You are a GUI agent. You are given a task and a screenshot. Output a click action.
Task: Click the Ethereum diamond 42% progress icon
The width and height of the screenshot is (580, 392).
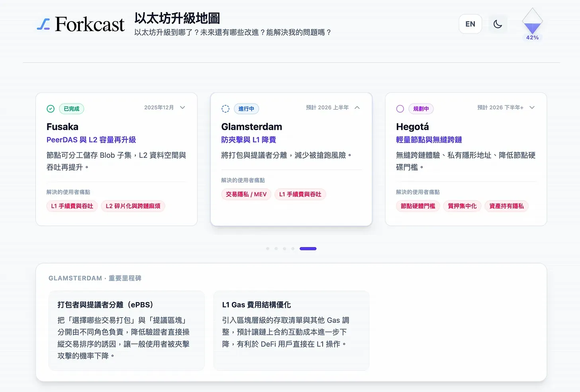point(532,23)
